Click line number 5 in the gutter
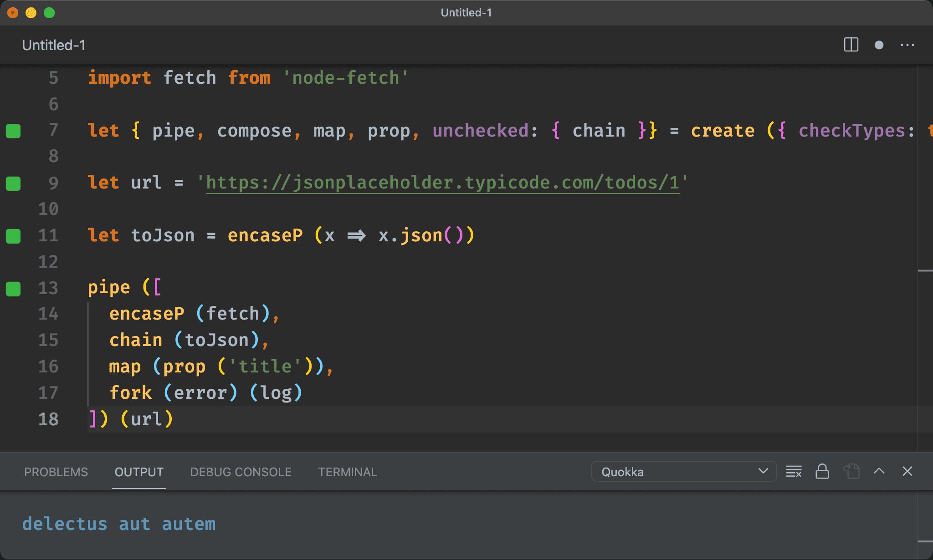Screen dimensions: 933x560 coord(53,78)
